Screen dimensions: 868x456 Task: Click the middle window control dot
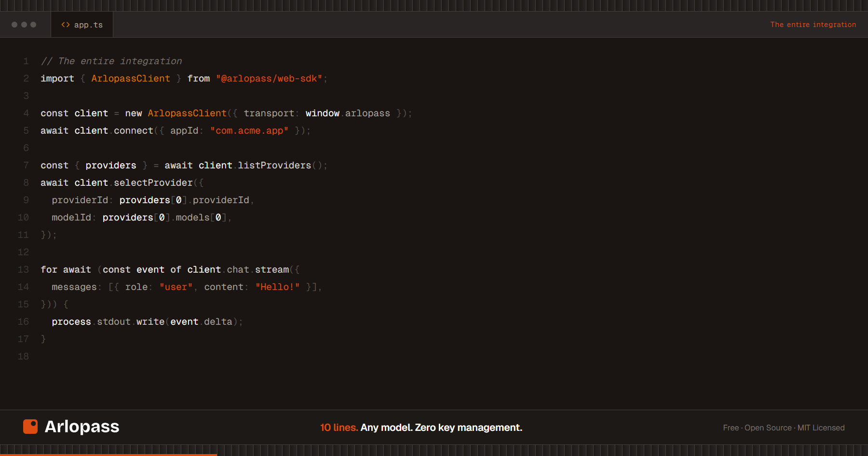pyautogui.click(x=24, y=25)
